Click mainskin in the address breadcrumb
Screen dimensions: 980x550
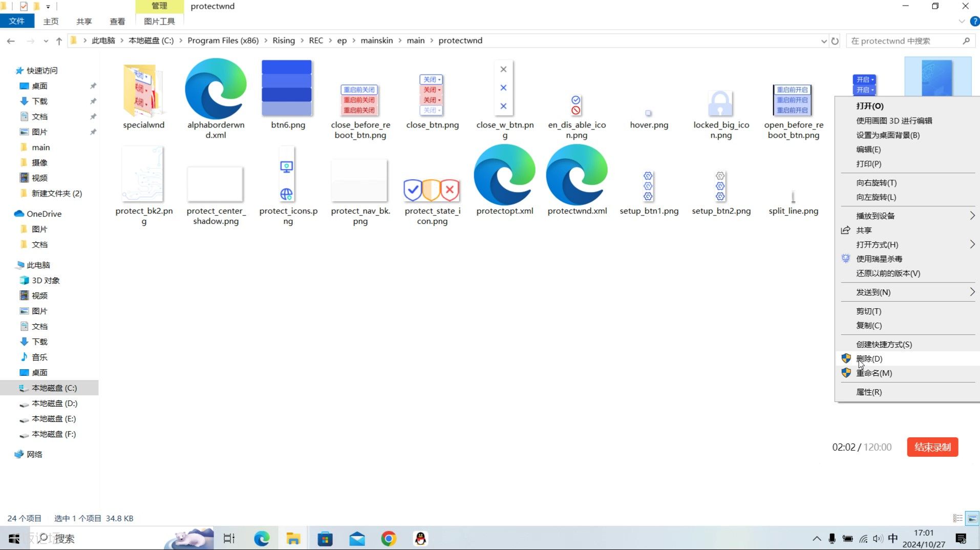(x=377, y=40)
